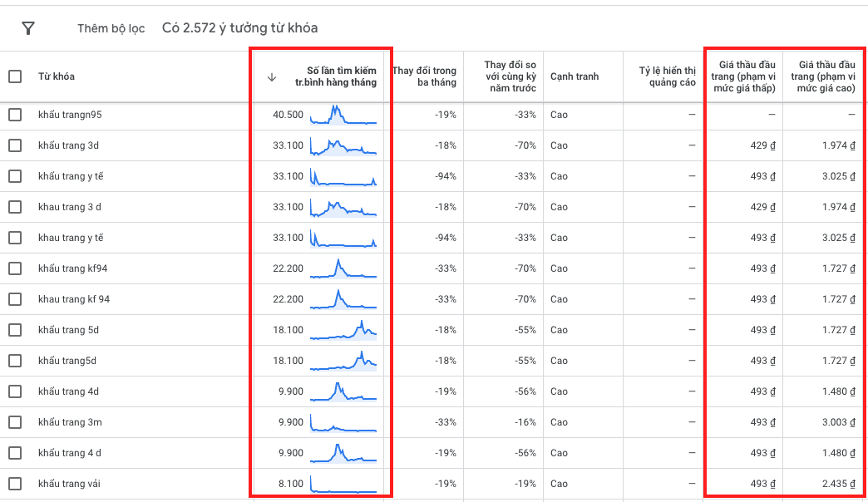This screenshot has width=868, height=502.
Task: Click search volume 8.100
Action: coord(291,483)
